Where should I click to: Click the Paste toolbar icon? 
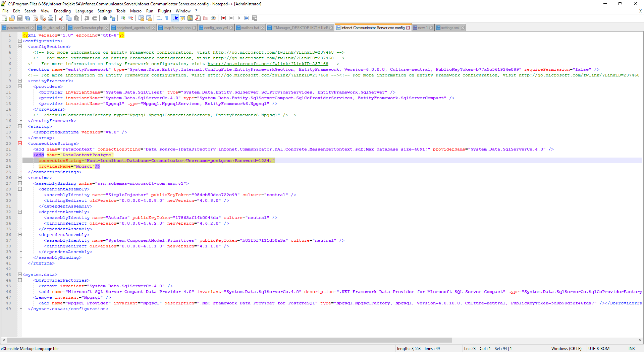(76, 18)
